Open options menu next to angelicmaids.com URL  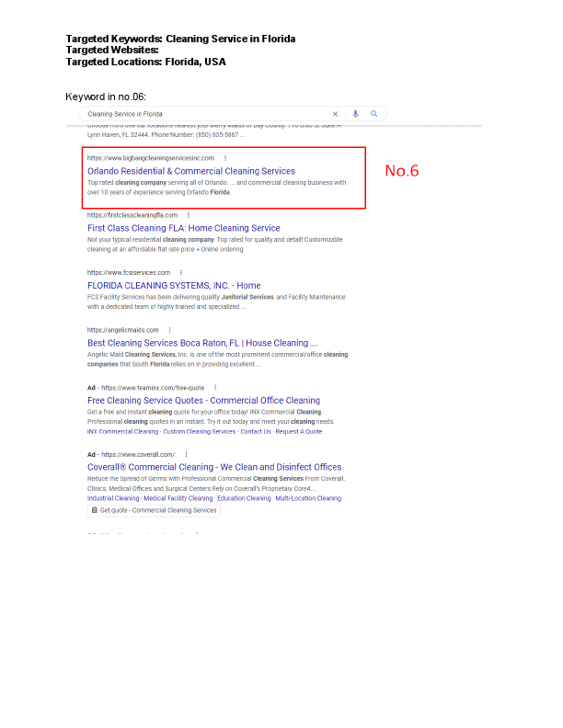169,330
